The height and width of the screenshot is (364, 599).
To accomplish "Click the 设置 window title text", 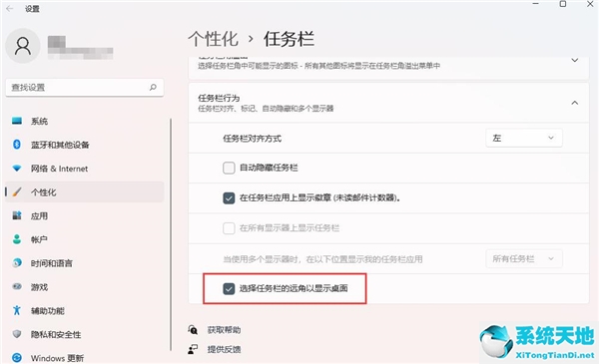I will click(x=32, y=8).
